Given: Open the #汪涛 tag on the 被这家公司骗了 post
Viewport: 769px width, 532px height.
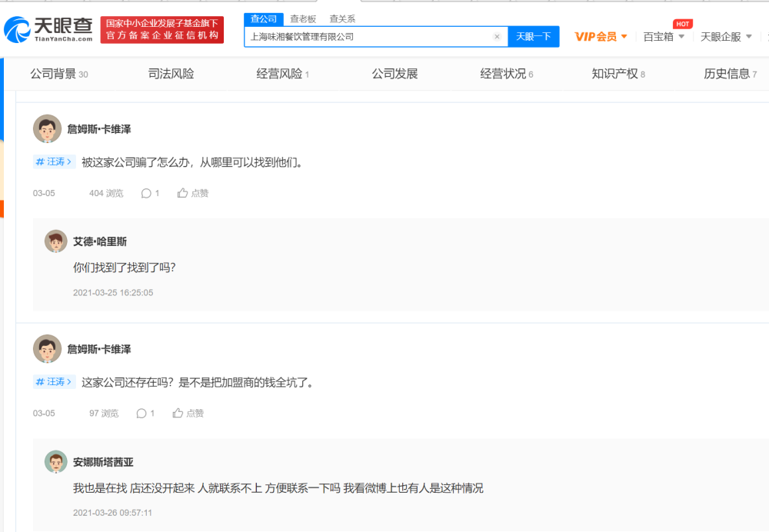Looking at the screenshot, I should tap(54, 161).
